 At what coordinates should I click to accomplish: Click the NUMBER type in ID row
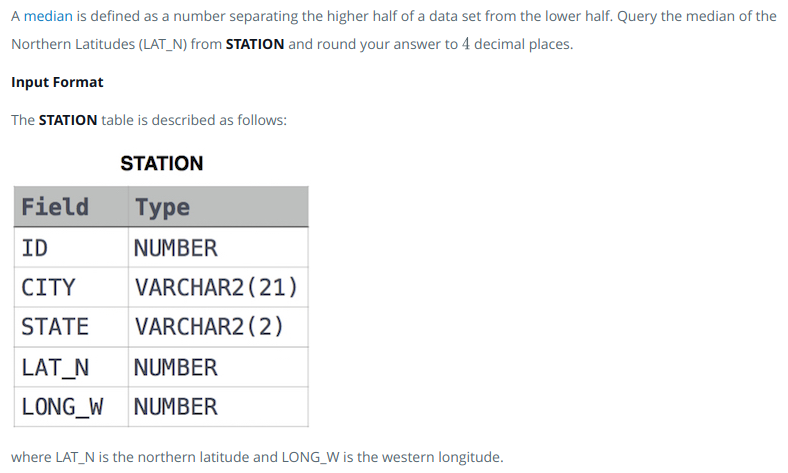218,247
